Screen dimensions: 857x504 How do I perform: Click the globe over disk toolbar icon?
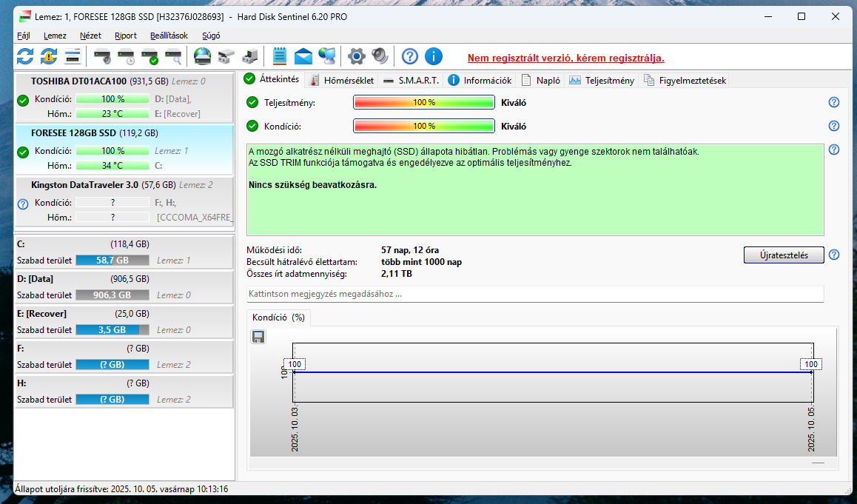click(202, 56)
